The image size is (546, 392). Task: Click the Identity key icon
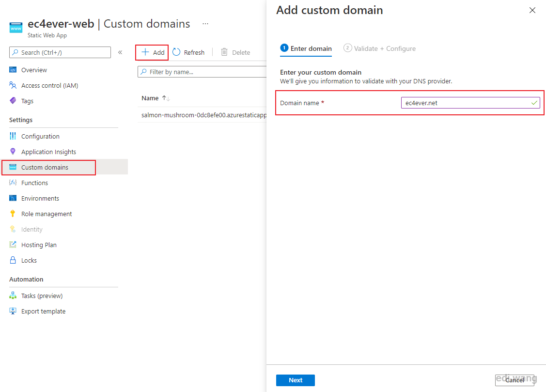(x=13, y=229)
